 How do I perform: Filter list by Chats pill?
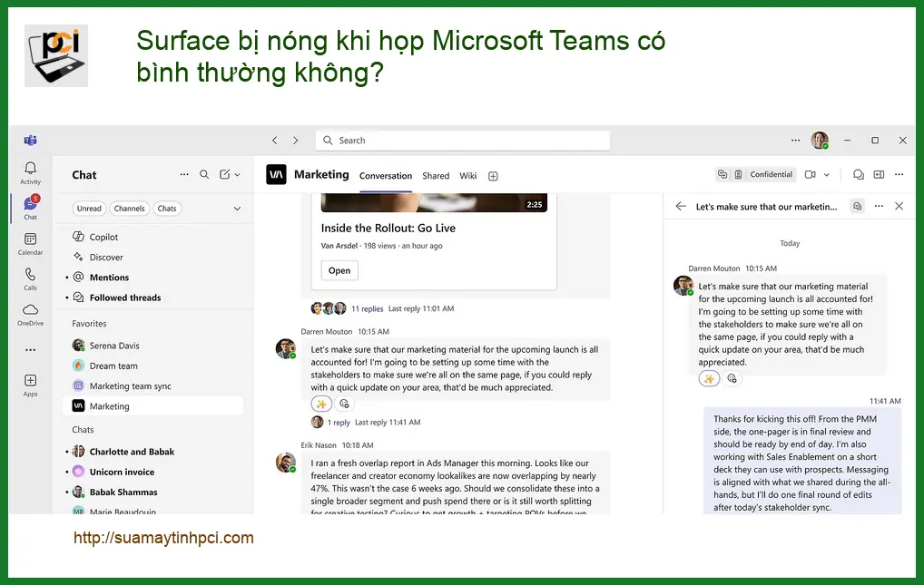[x=167, y=209]
